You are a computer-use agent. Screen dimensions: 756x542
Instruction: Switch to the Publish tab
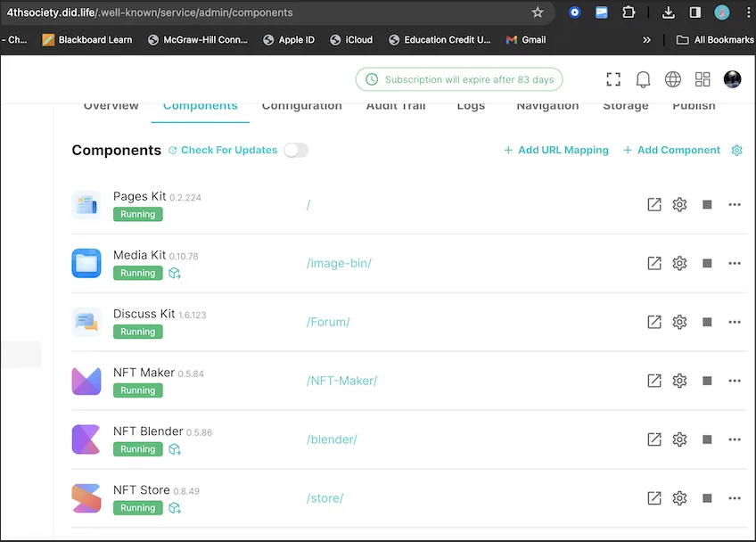pyautogui.click(x=694, y=106)
